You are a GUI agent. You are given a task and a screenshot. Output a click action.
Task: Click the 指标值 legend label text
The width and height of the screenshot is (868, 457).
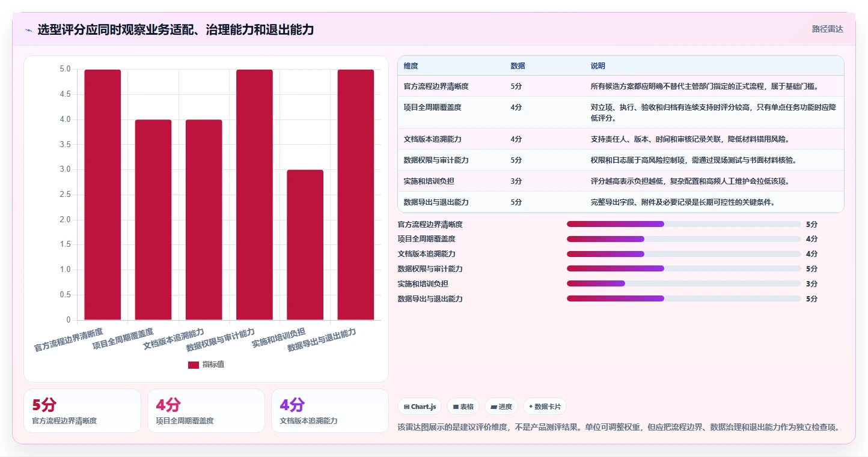213,365
